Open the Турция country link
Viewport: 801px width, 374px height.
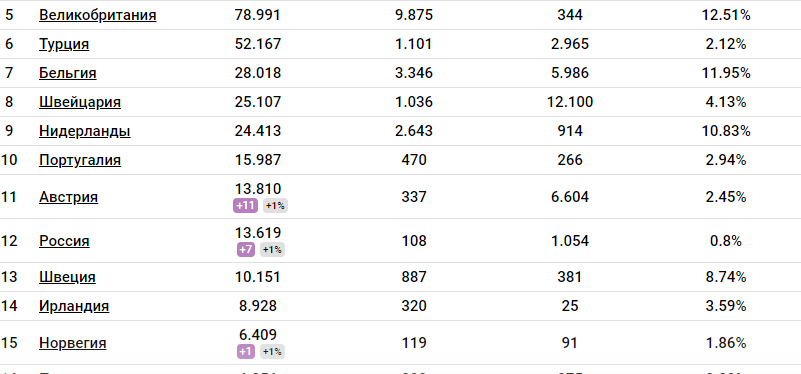click(x=64, y=44)
